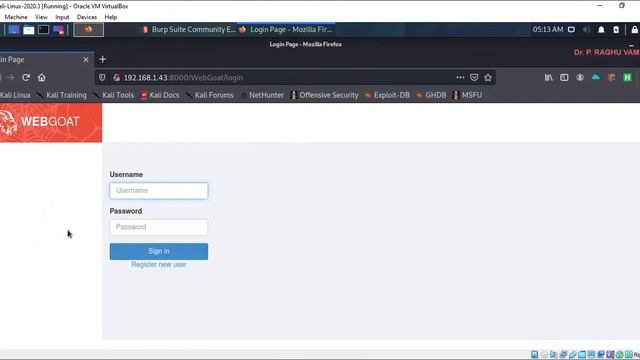This screenshot has height=360, width=640.
Task: Open the Kali Linux bookmark
Action: (15, 95)
